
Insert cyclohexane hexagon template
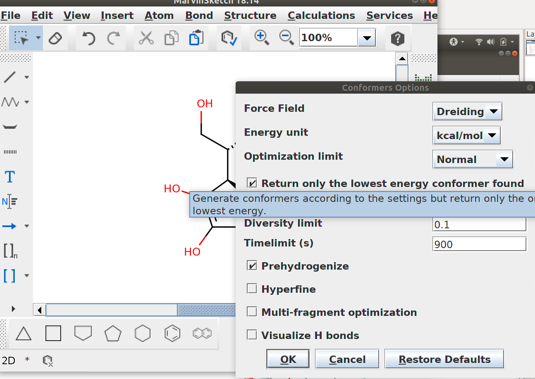143,333
